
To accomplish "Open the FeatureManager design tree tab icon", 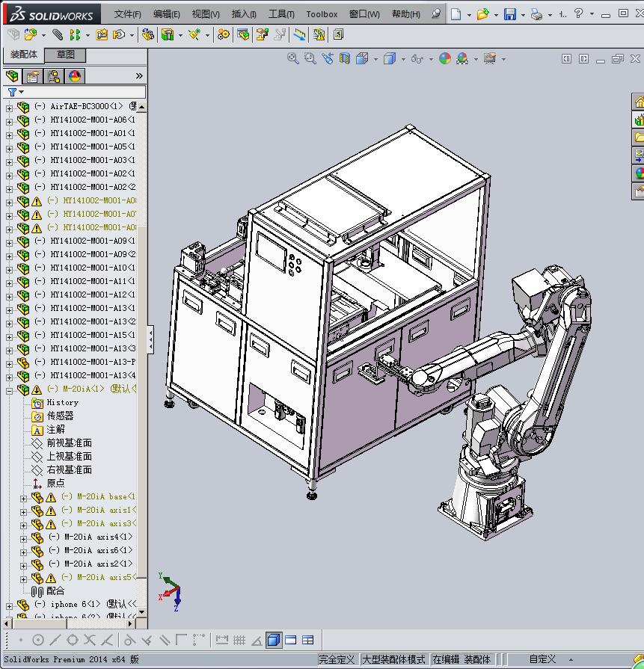I will click(12, 76).
